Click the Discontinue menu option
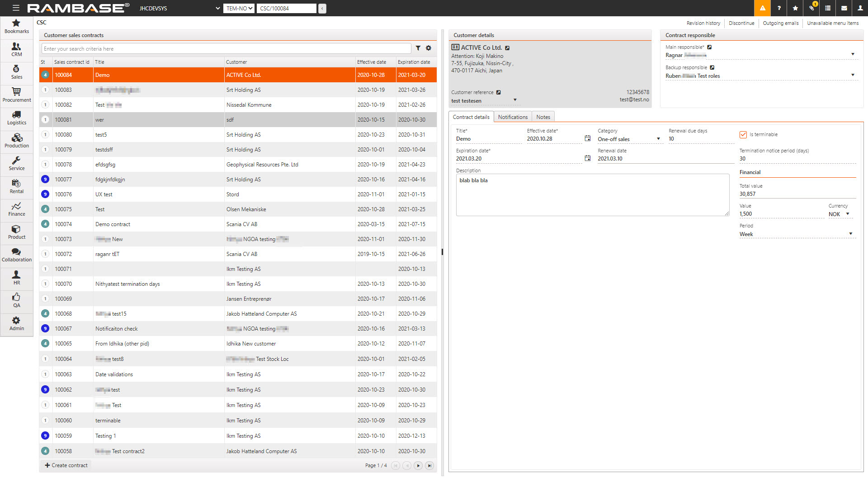Image resolution: width=868 pixels, height=478 pixels. point(741,23)
